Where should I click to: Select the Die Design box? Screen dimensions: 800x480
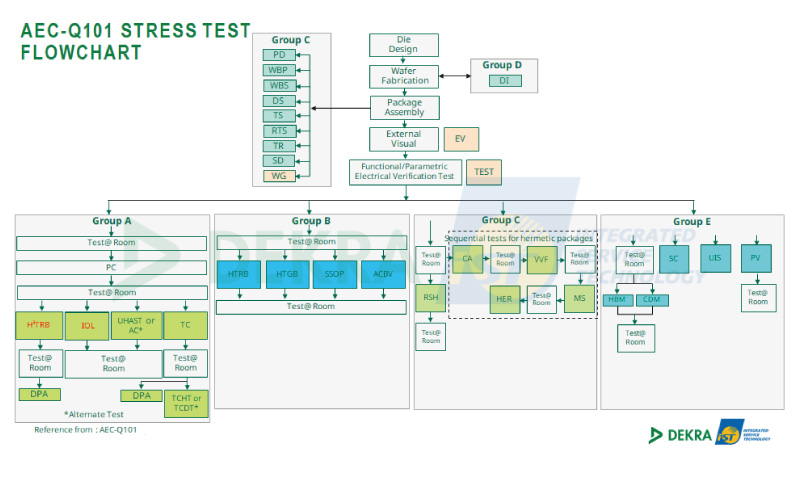[404, 45]
